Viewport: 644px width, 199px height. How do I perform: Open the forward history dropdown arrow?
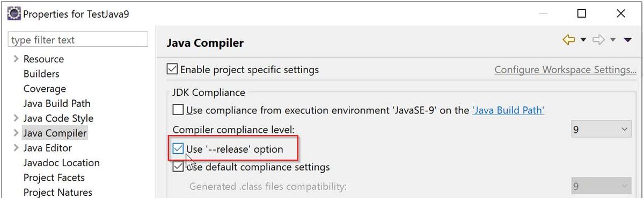(x=613, y=40)
